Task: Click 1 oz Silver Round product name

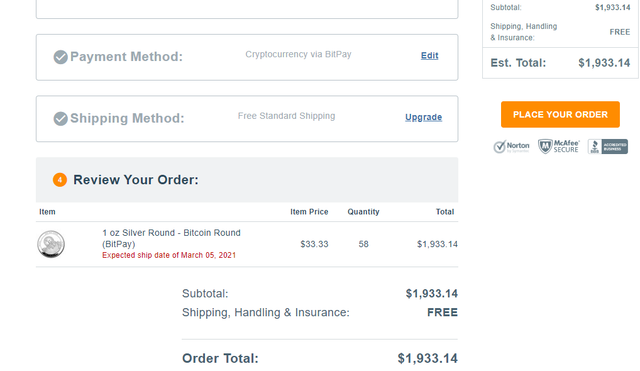Action: coord(171,238)
